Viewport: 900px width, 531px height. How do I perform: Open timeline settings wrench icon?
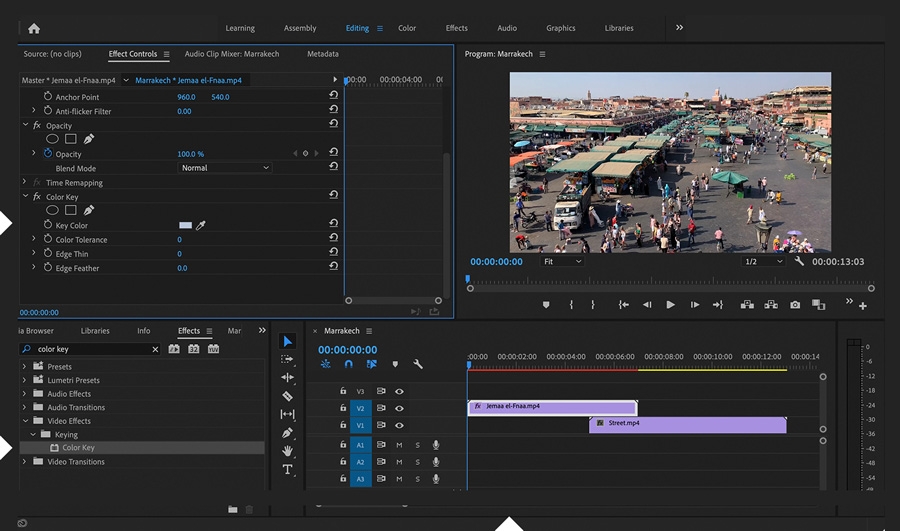(x=418, y=365)
